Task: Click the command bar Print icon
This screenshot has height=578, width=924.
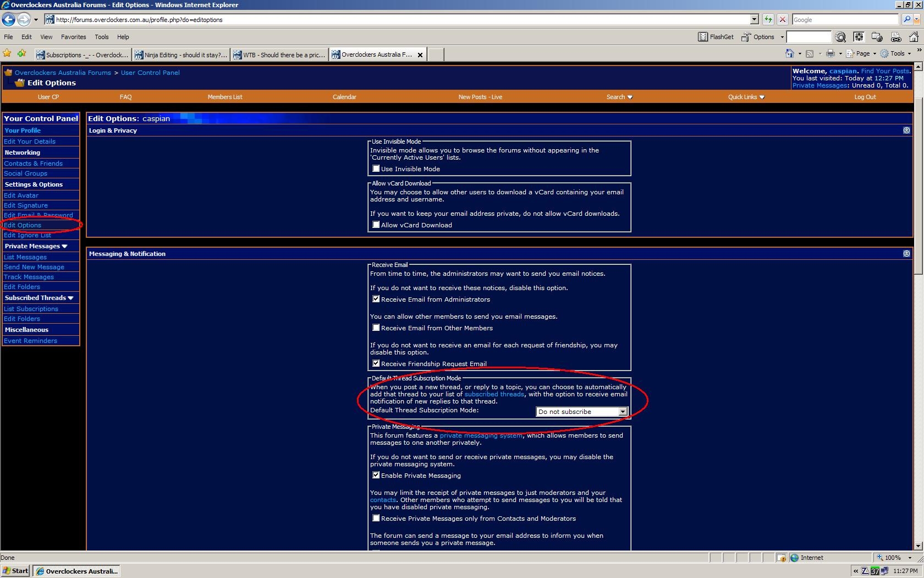Action: point(831,53)
